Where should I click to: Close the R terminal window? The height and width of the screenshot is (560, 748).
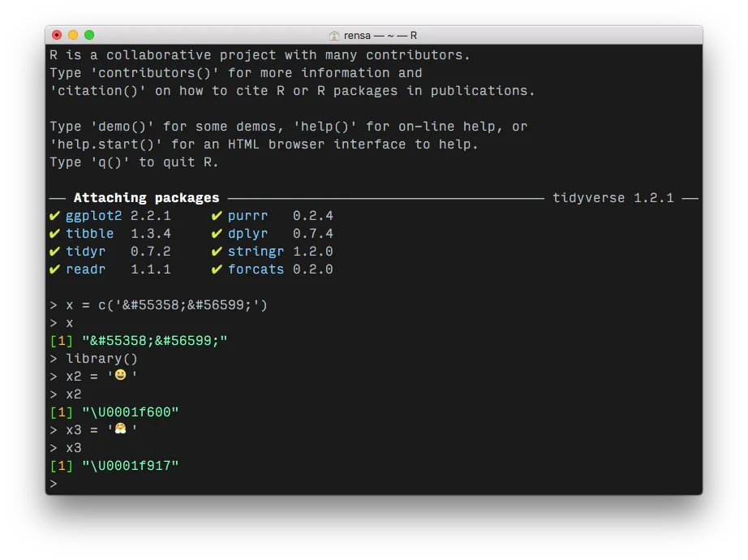(x=57, y=35)
